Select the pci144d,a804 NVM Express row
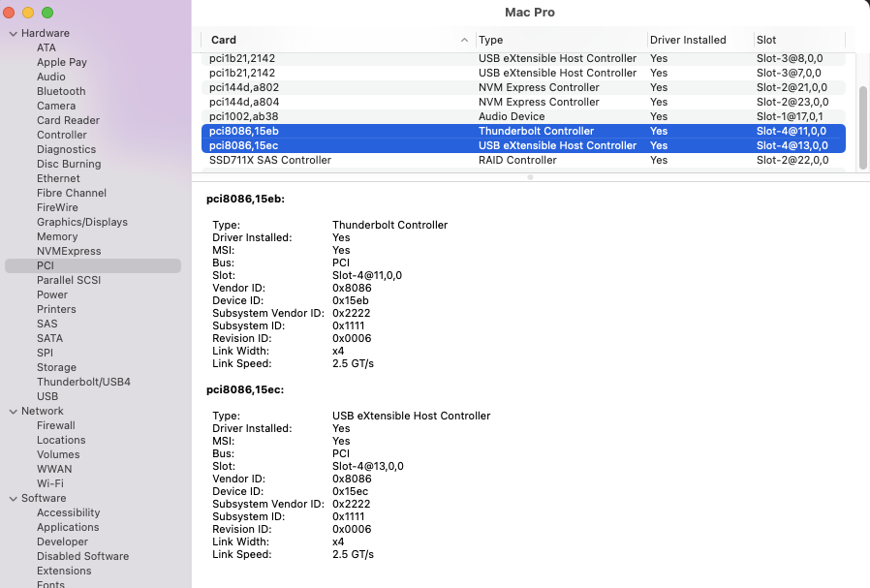 click(x=523, y=102)
